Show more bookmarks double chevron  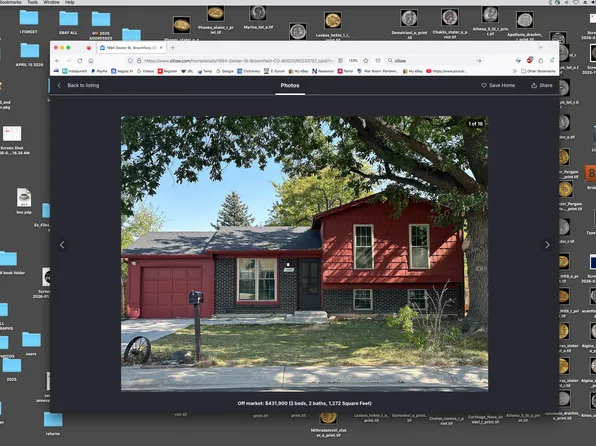coord(515,71)
